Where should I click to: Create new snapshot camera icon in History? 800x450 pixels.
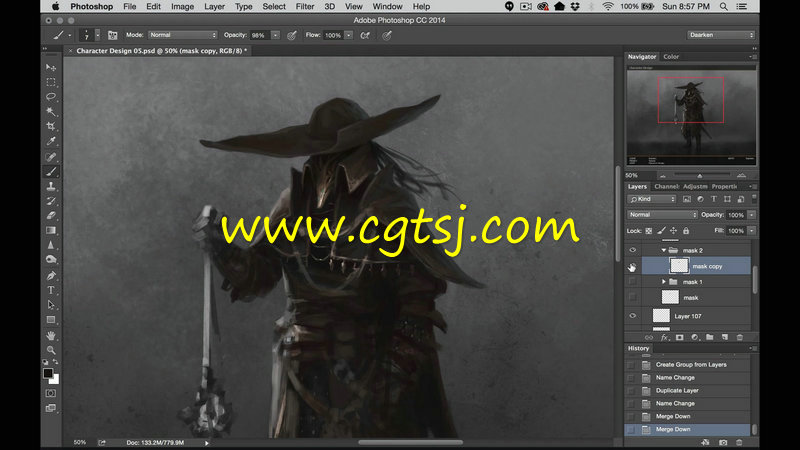tap(723, 442)
